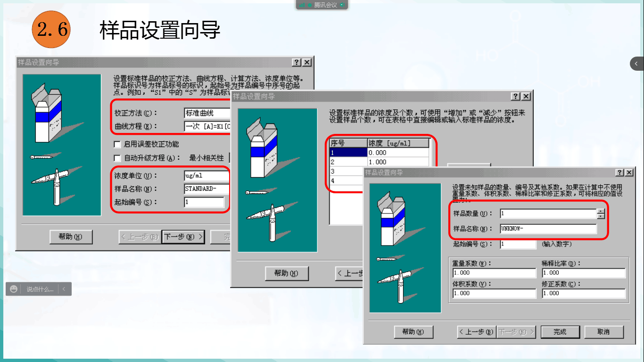Open the 曲线方程 combo box showing 一次
This screenshot has height=362, width=644.
(x=207, y=126)
